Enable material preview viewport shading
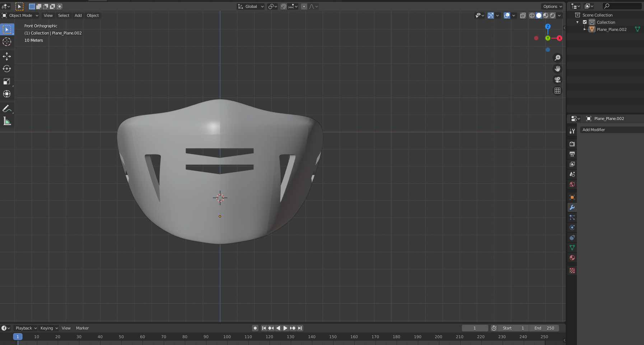The height and width of the screenshot is (345, 644). pos(546,15)
